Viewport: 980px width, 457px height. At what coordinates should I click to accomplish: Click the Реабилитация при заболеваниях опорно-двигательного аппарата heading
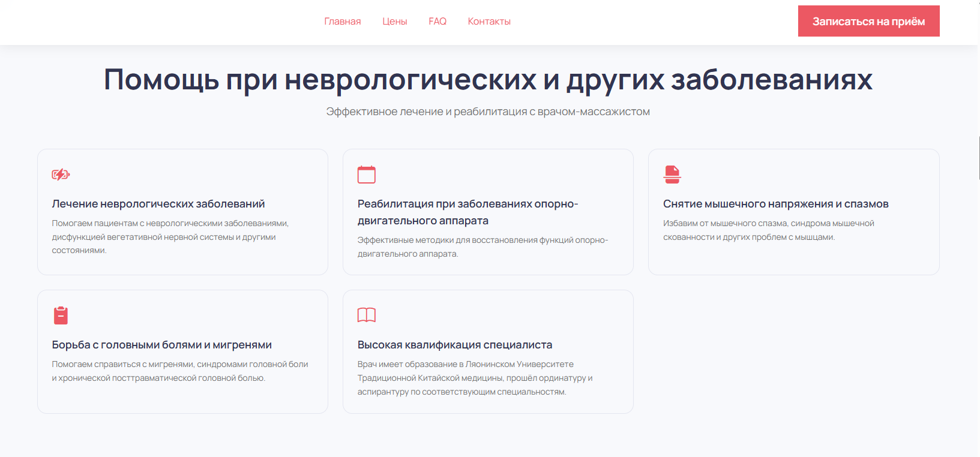click(x=467, y=212)
